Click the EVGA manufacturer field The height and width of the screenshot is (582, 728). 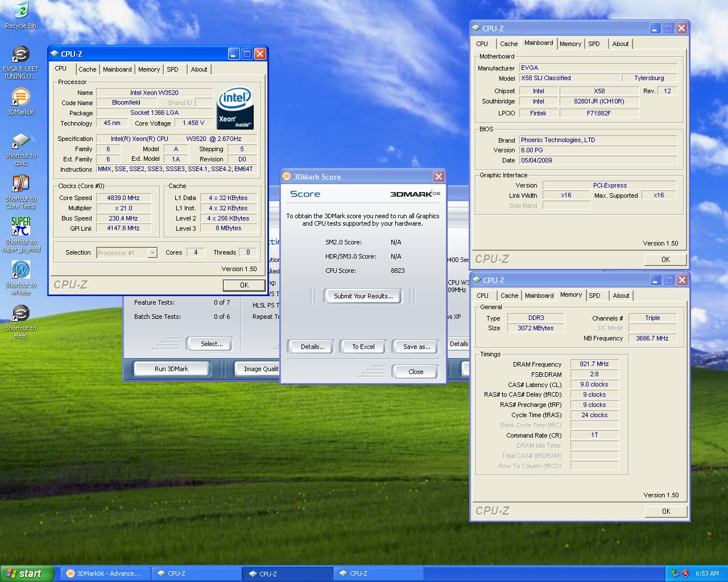[x=598, y=68]
